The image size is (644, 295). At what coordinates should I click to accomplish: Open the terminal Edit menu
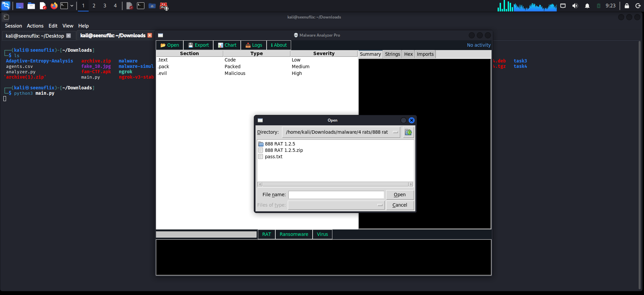pos(53,26)
